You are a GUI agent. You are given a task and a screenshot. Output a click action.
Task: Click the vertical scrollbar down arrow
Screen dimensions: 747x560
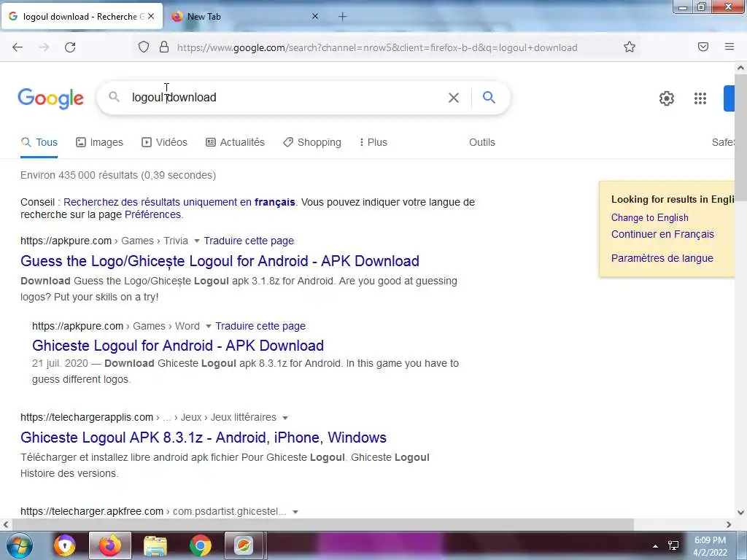(x=741, y=513)
